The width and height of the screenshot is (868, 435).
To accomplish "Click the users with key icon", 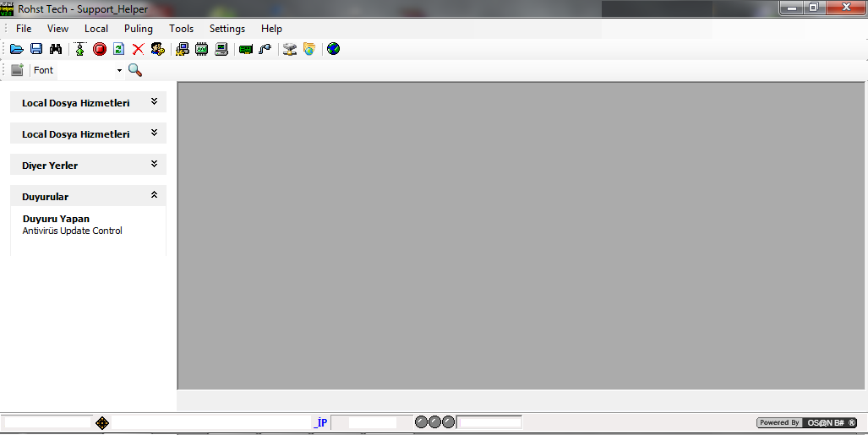I will 158,49.
